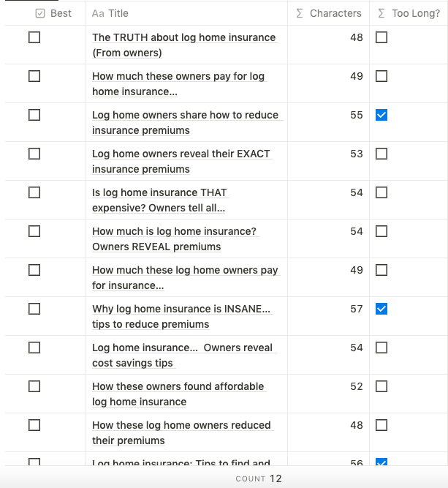Image resolution: width=448 pixels, height=488 pixels.
Task: Check Best for 'Is log home insurance THAT expensive' row
Action: [x=34, y=192]
